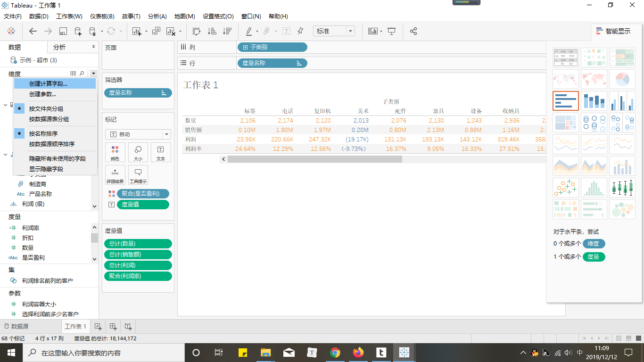Click the 度量名称 filter pill

tap(138, 93)
